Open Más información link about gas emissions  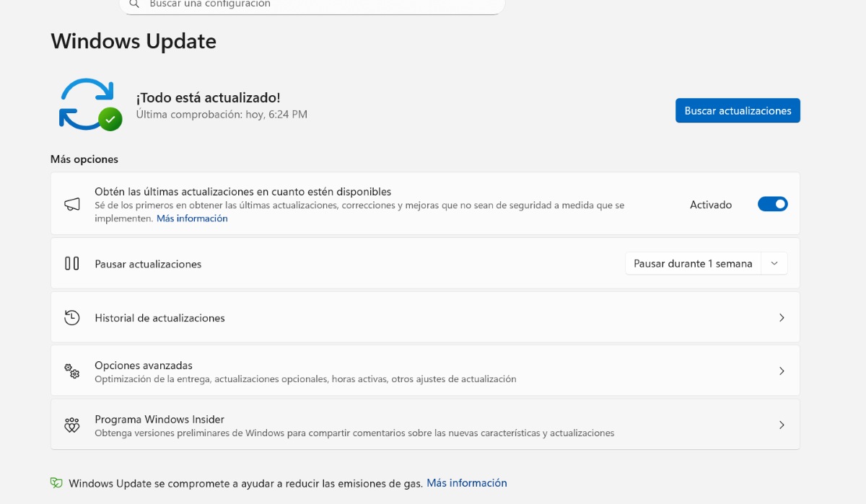(467, 483)
